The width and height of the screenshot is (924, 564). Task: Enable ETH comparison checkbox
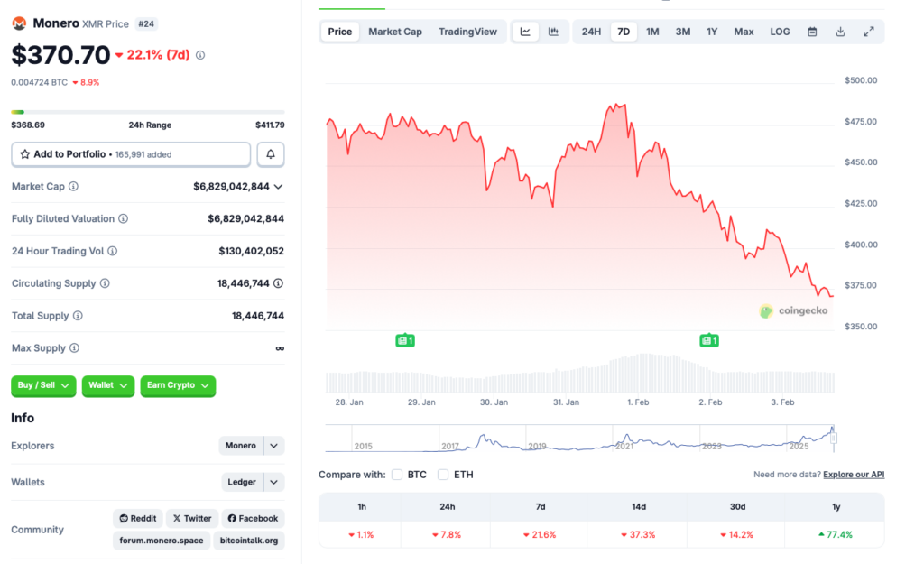coord(443,475)
